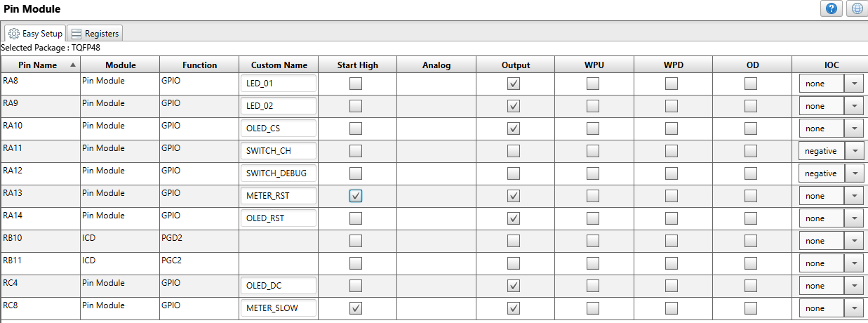The image size is (868, 323).
Task: Disable Output for RA10 OLED_CS
Action: [x=514, y=128]
